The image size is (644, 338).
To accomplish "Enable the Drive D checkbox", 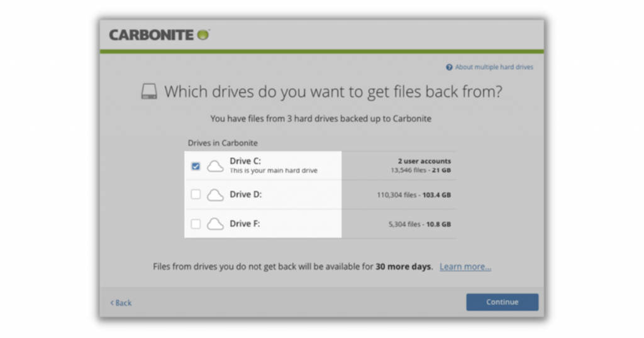I will click(x=196, y=195).
